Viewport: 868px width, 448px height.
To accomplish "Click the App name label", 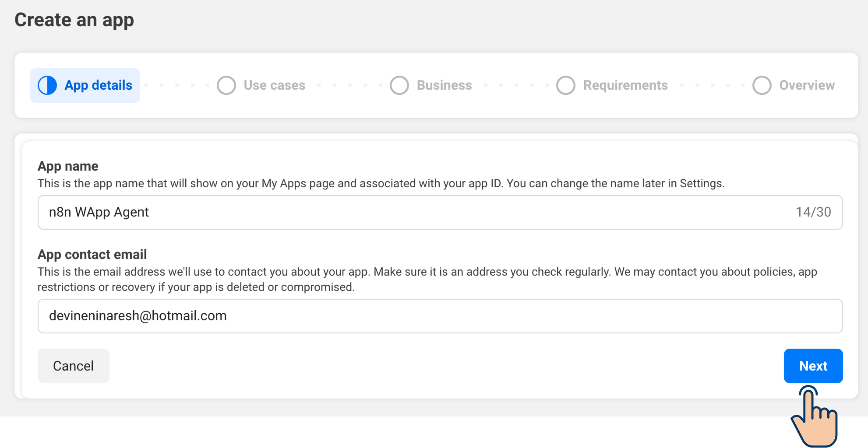I will click(x=68, y=166).
